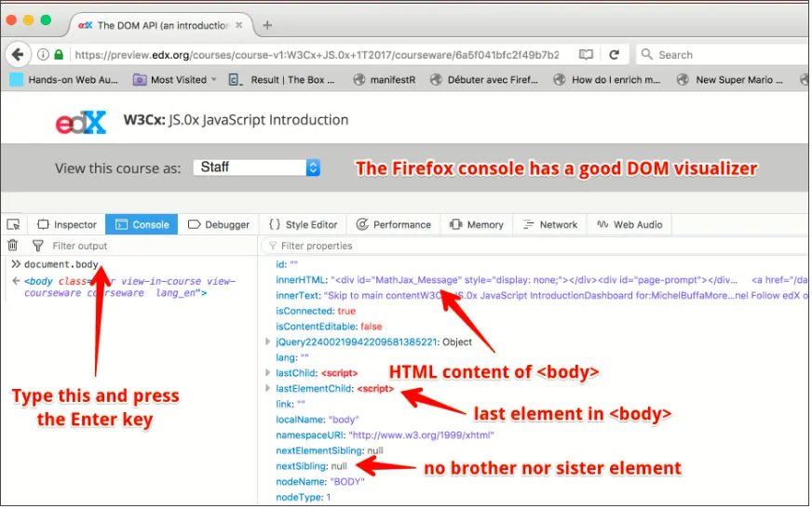Viewport: 812px width, 509px height.
Task: Click the W3Cx JavaScript Introduction course title
Action: pos(236,120)
